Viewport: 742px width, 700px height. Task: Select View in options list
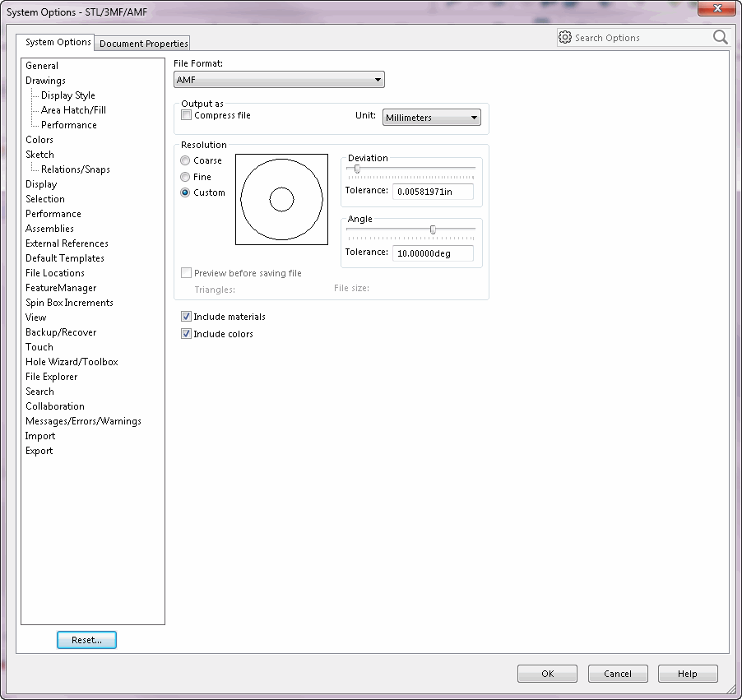coord(36,318)
